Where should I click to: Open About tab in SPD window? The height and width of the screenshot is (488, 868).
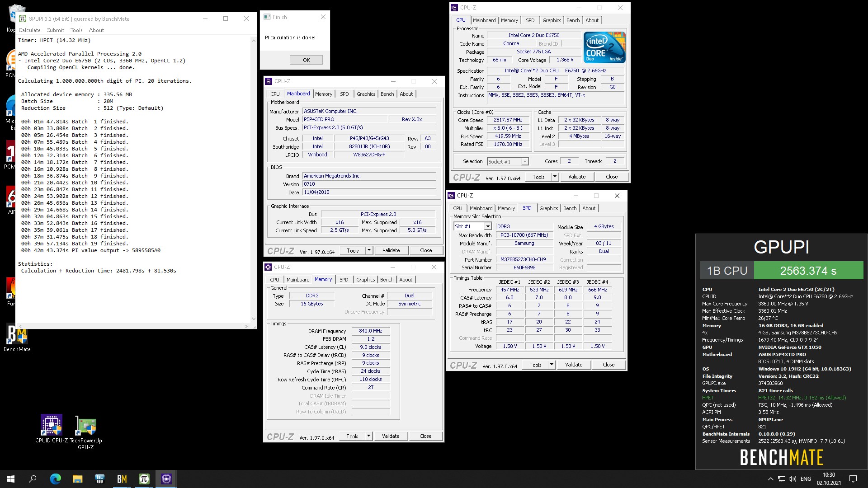[x=589, y=208]
